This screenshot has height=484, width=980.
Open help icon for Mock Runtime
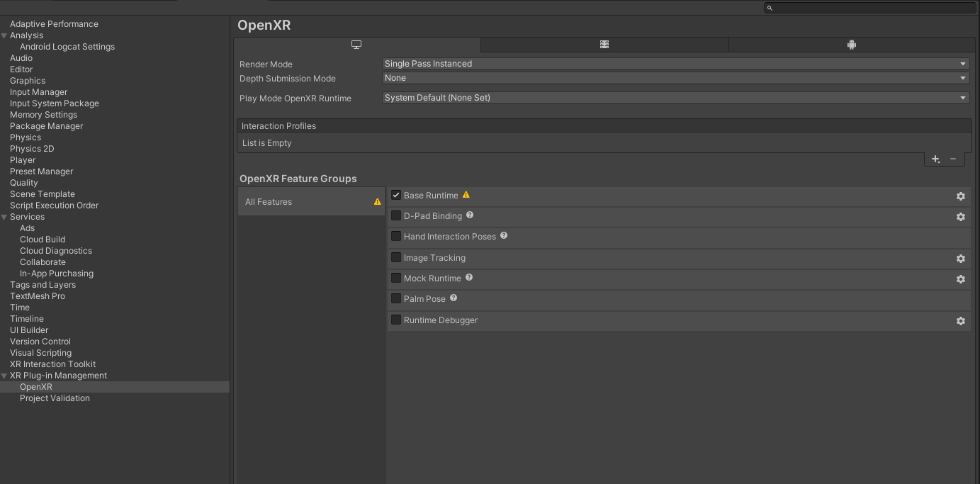[469, 277]
